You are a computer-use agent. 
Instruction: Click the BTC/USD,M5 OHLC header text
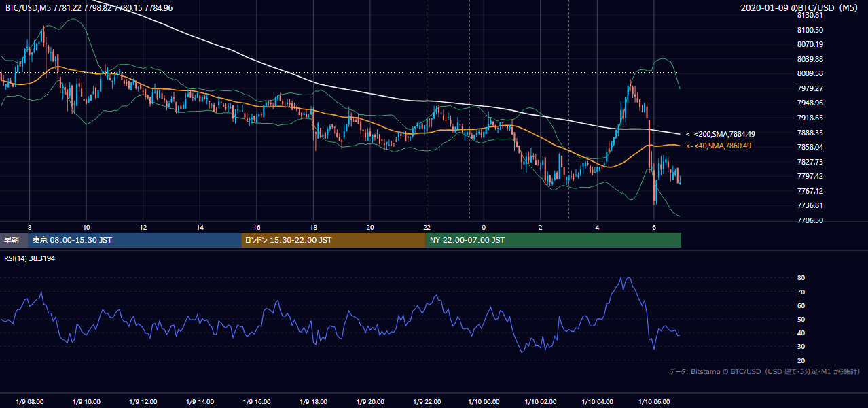pos(89,8)
